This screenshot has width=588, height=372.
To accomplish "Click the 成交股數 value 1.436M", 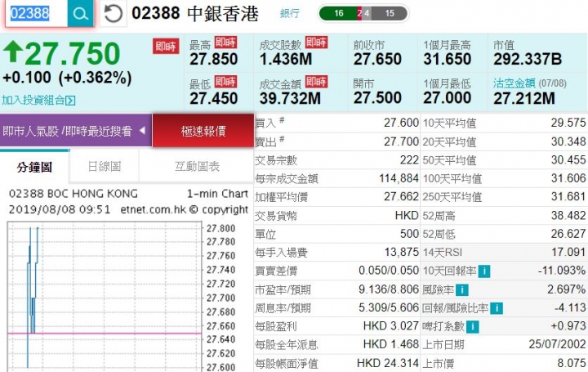I will coord(285,60).
